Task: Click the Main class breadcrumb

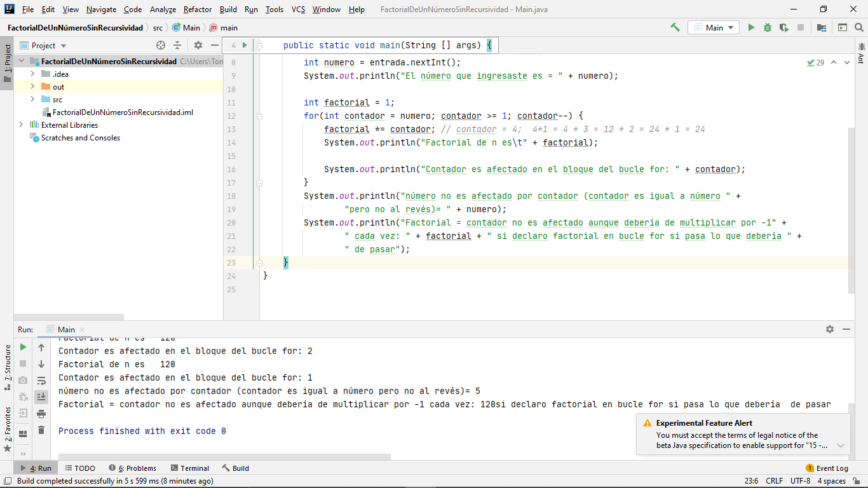Action: (x=186, y=27)
